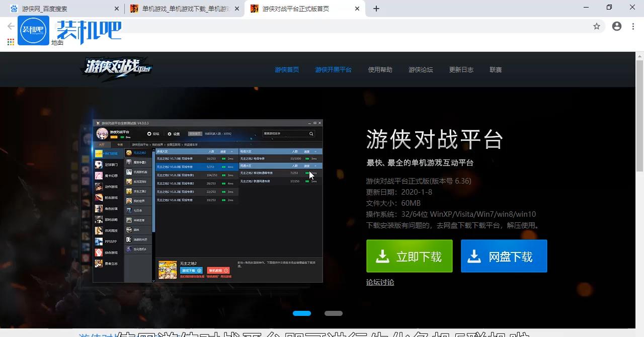Click the 下载安装版有问题的 notice text
Viewport: 644px width, 337px height.
click(454, 225)
